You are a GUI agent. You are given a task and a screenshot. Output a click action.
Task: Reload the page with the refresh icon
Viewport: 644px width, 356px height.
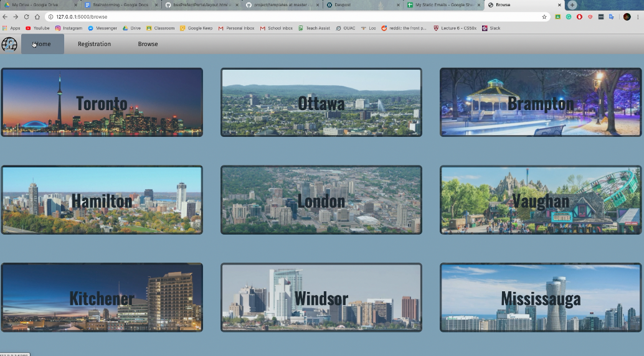(x=26, y=17)
